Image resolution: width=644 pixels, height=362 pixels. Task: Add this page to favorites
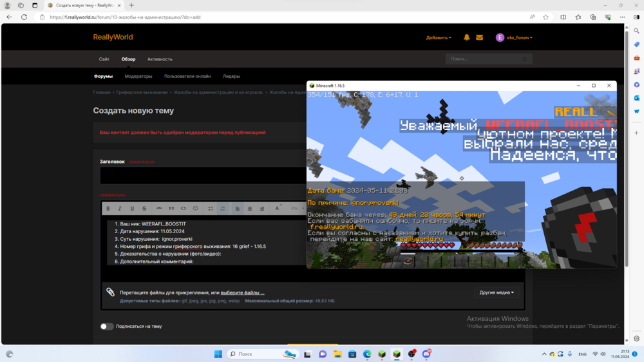click(x=545, y=17)
